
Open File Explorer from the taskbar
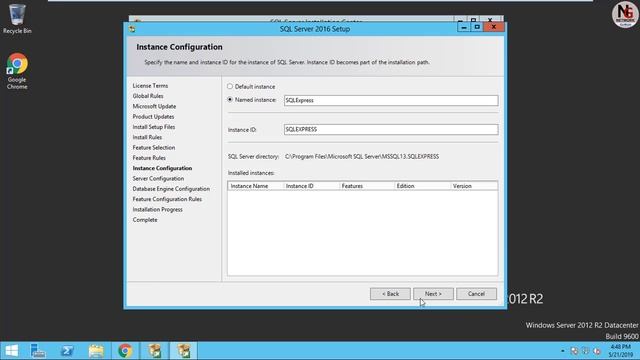click(96, 351)
